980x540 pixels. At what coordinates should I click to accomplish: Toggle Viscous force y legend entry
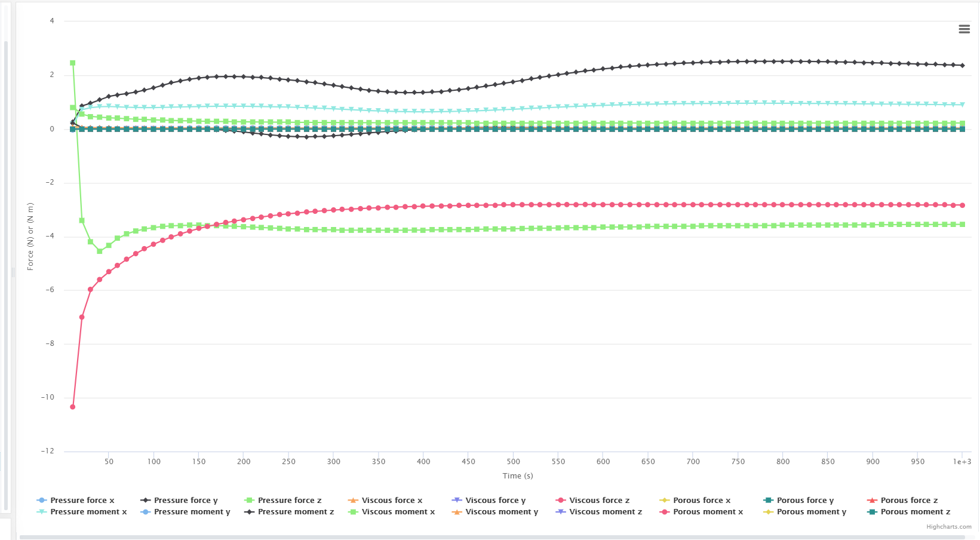495,501
